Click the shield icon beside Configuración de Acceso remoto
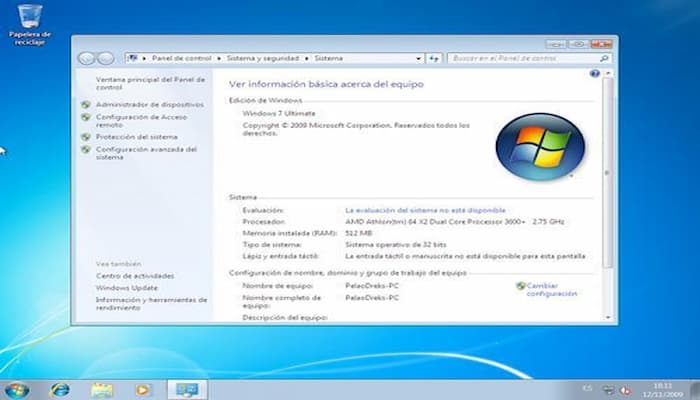 pyautogui.click(x=86, y=117)
